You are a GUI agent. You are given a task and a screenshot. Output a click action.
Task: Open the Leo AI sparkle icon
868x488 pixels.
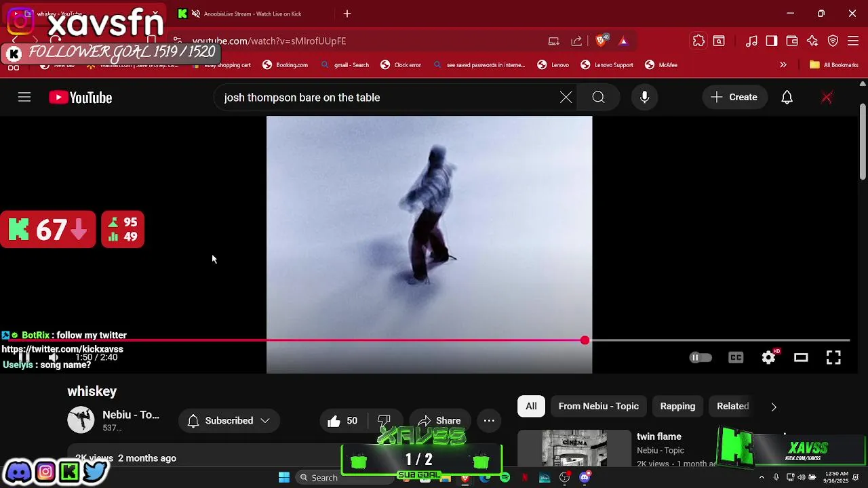point(812,41)
